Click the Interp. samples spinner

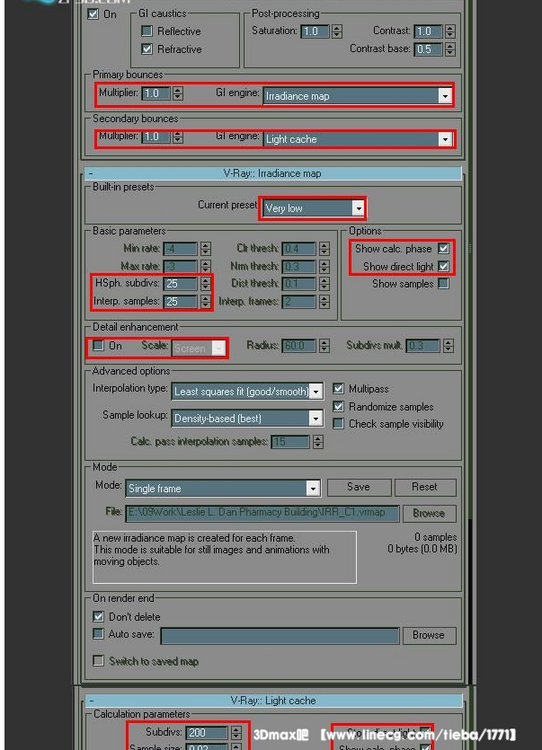pyautogui.click(x=206, y=301)
